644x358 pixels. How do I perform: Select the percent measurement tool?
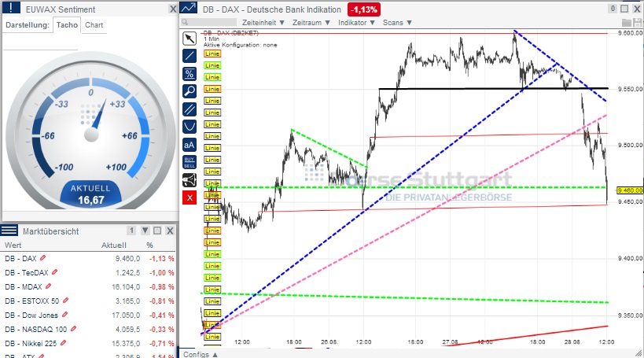tap(190, 74)
